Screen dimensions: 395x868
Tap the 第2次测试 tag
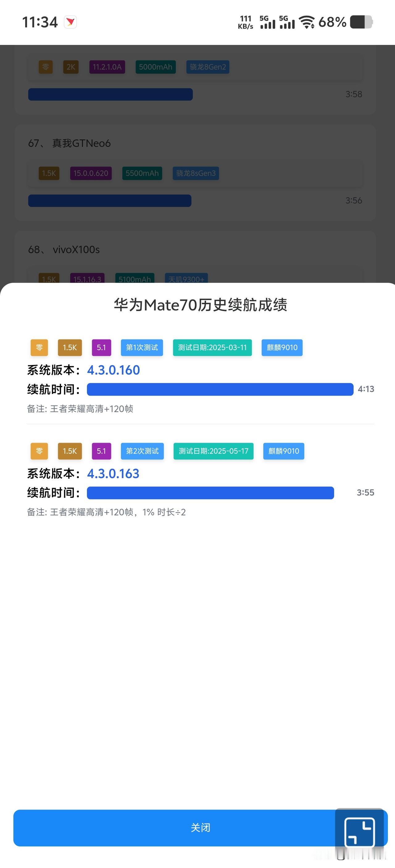pos(142,451)
